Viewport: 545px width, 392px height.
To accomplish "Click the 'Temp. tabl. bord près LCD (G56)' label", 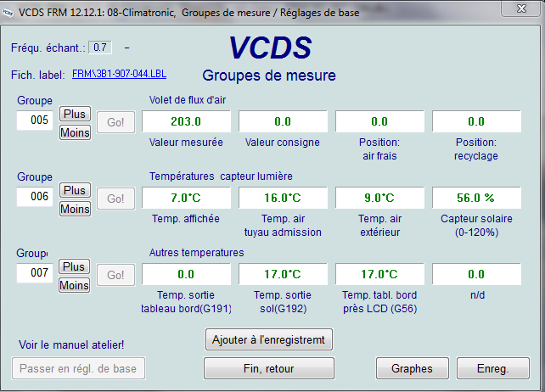I will 379,302.
